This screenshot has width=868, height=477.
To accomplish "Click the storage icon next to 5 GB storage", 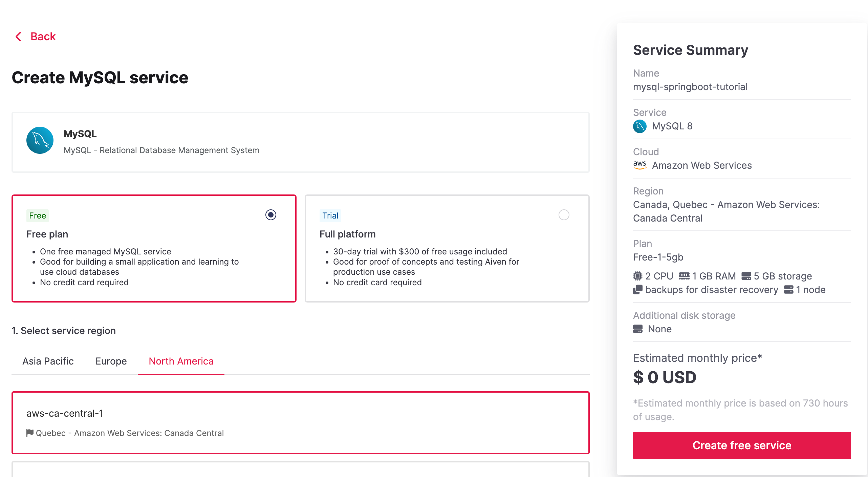I will tap(746, 276).
